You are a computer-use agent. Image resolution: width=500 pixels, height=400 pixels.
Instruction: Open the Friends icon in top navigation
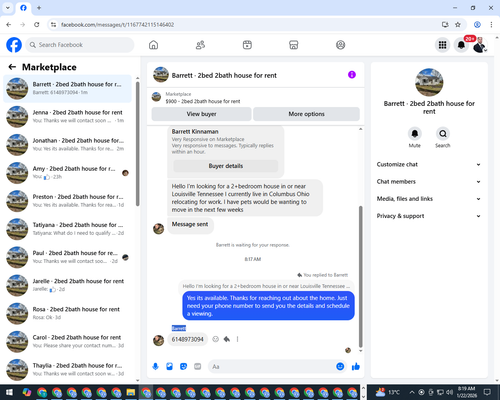(200, 45)
